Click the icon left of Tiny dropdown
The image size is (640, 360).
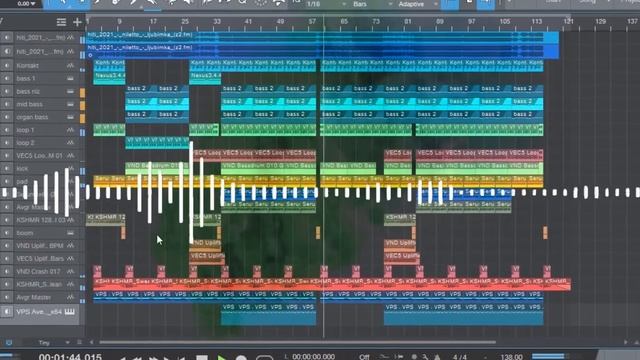(x=9, y=342)
